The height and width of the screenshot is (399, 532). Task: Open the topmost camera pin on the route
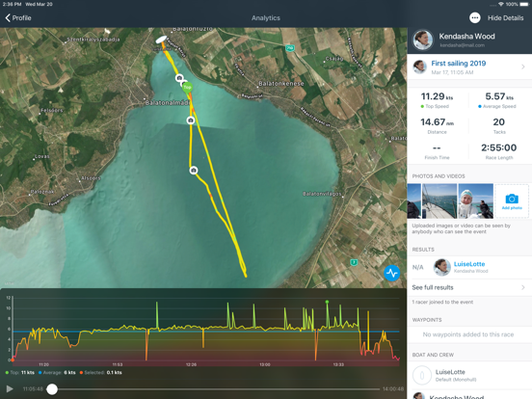tap(179, 78)
